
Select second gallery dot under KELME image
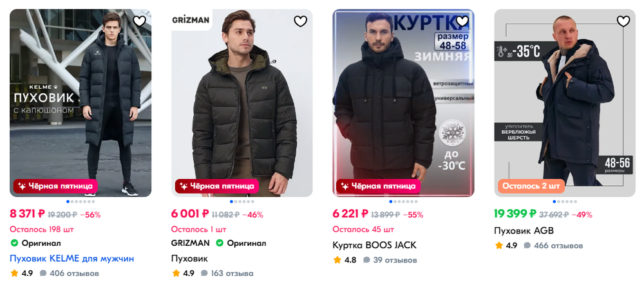[x=72, y=202]
